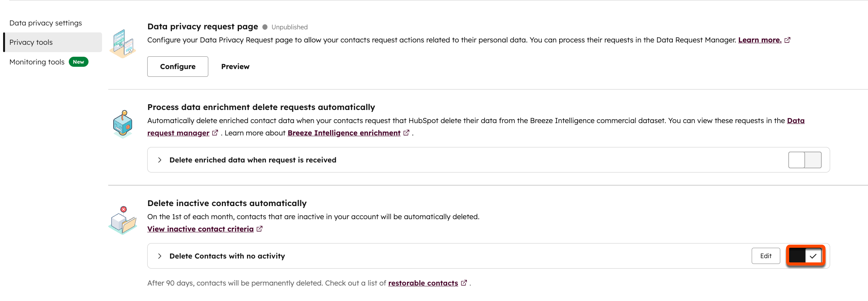The image size is (868, 301).
Task: Click the external link icon beside Learn more
Action: point(788,39)
